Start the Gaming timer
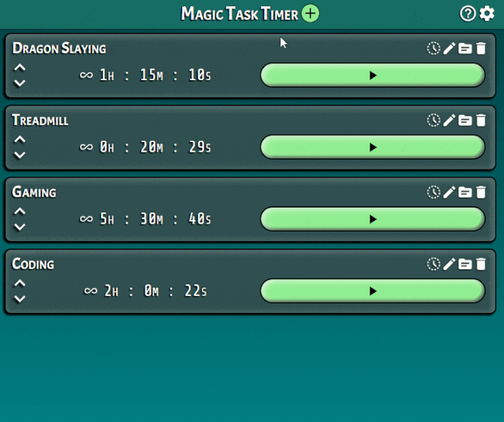 (373, 219)
